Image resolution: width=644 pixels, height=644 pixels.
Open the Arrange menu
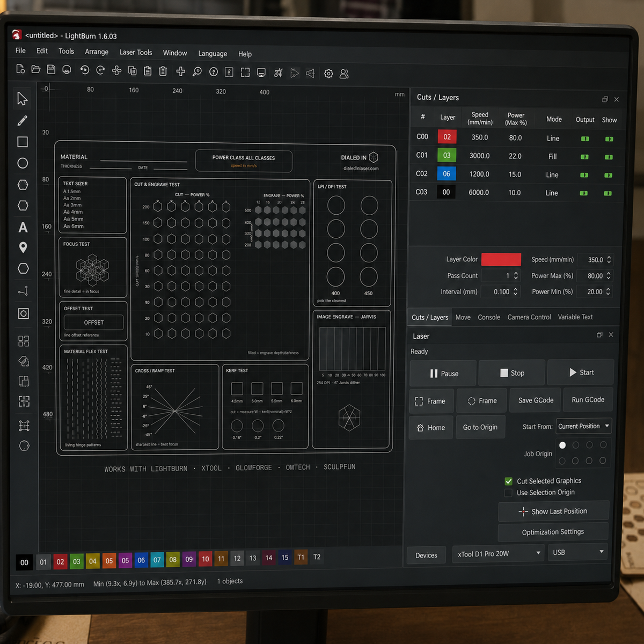point(97,52)
